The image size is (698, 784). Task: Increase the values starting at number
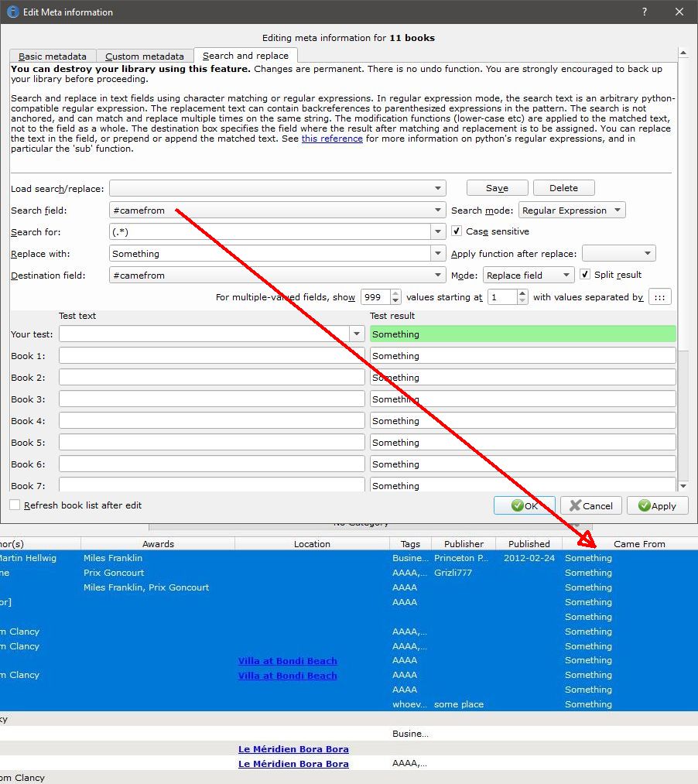pos(522,293)
